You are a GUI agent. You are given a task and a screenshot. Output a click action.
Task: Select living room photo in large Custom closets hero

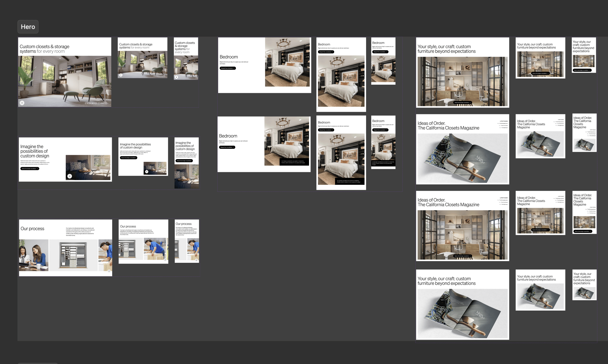65,81
